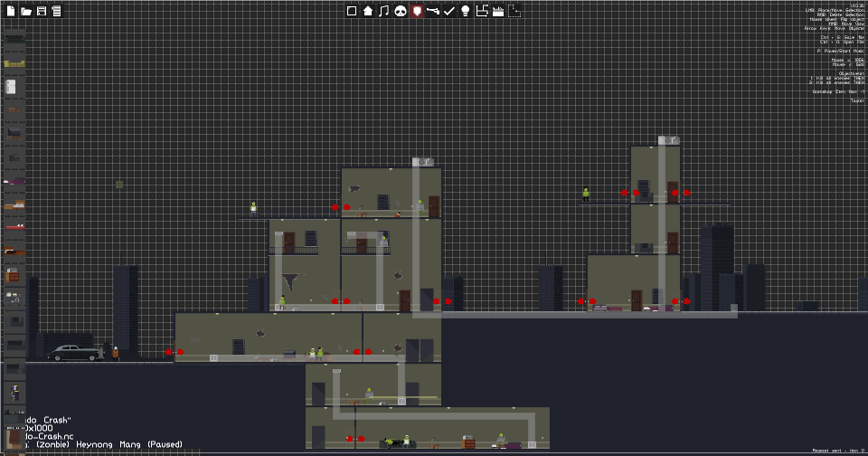This screenshot has height=456, width=868.
Task: Click the "Ctrl + S: Save file" hint
Action: 842,38
